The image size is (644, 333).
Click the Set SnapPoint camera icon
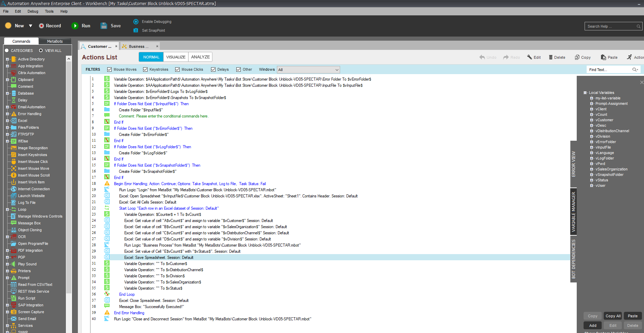click(x=136, y=30)
